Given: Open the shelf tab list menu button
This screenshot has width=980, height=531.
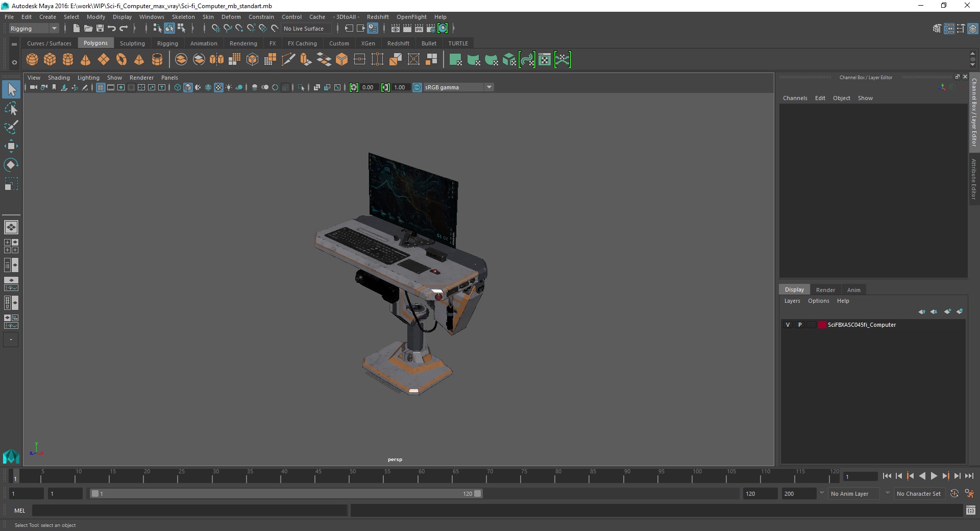Looking at the screenshot, I should (x=14, y=44).
